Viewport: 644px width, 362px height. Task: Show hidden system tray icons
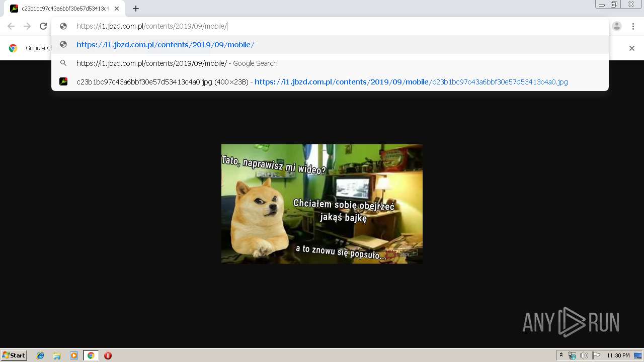tap(561, 355)
